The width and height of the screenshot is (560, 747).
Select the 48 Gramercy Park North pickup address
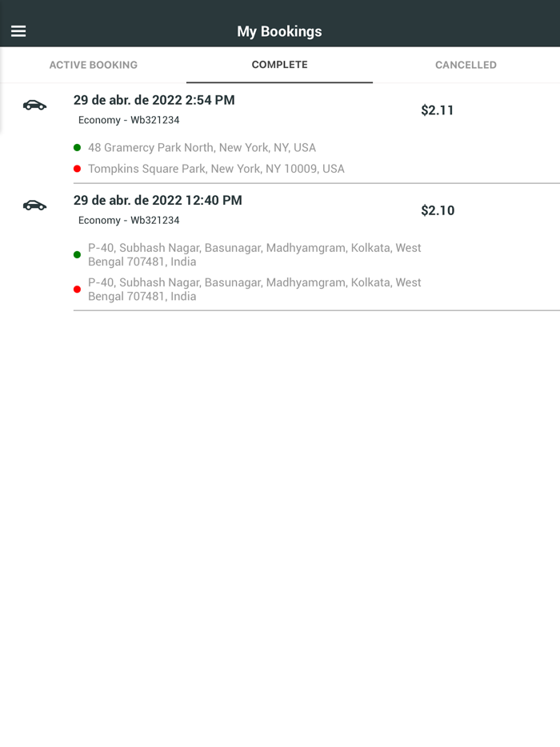coord(202,148)
